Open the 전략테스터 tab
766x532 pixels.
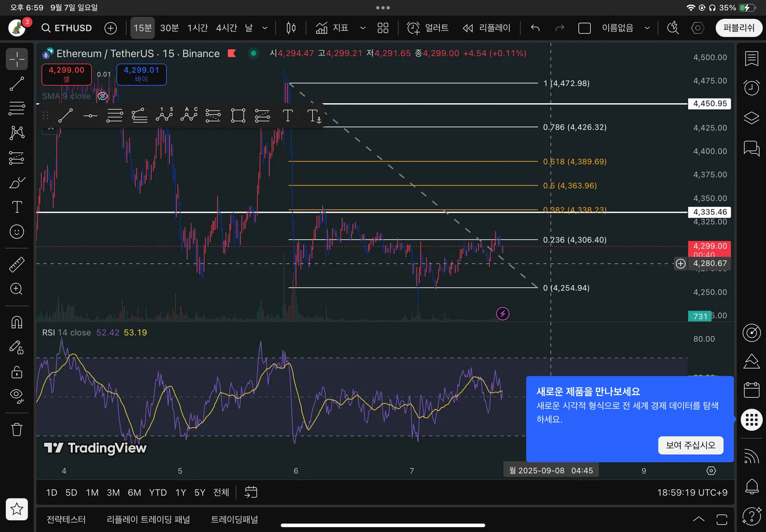(x=66, y=520)
